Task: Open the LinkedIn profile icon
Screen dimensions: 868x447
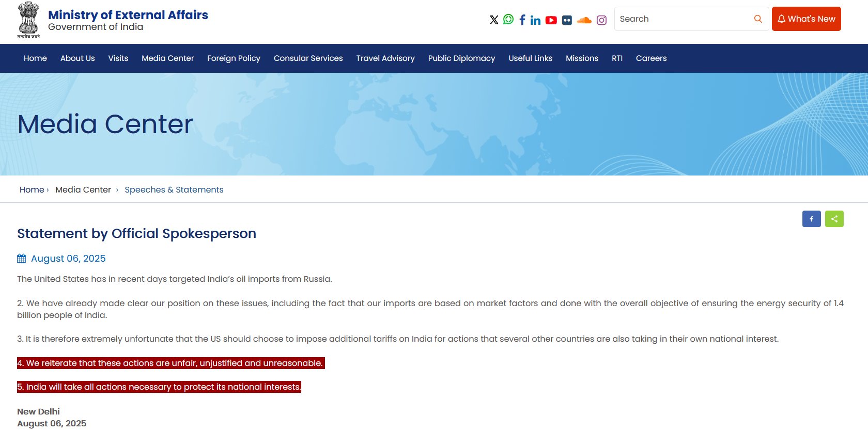Action: click(535, 20)
